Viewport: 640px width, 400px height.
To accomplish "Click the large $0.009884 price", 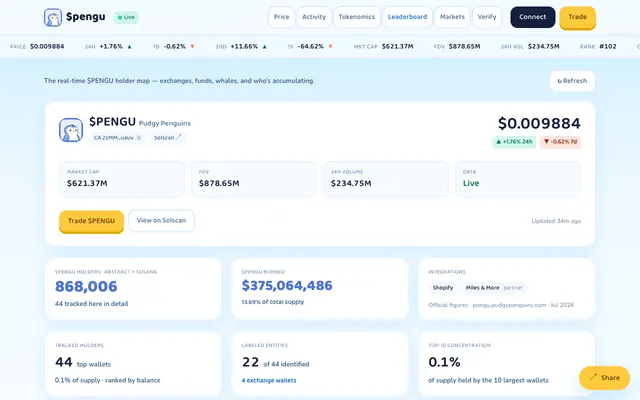I will pos(539,124).
